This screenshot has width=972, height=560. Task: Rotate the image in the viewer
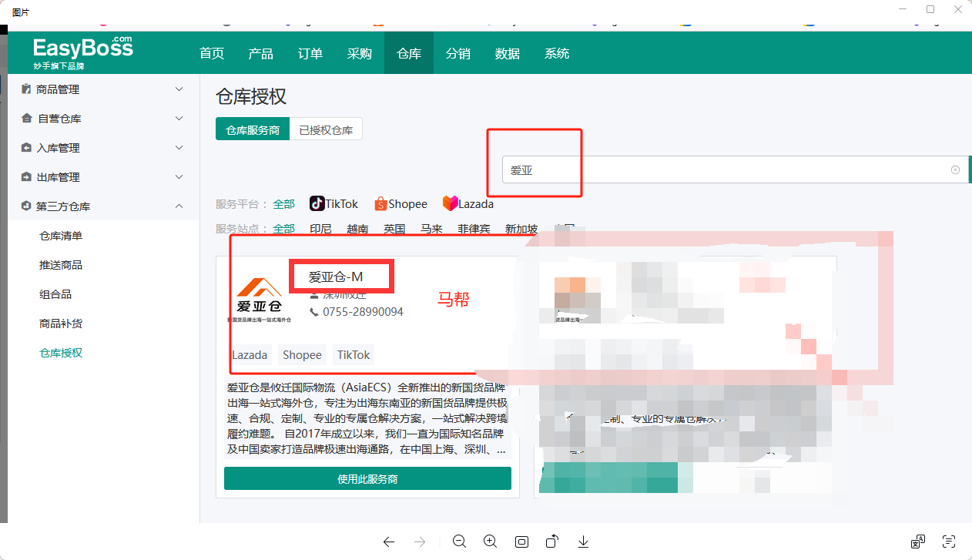pyautogui.click(x=552, y=542)
